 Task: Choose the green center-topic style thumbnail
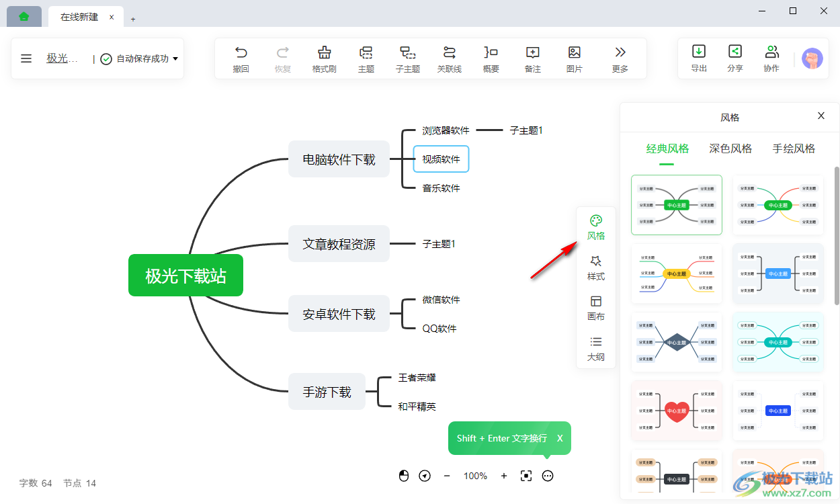[x=677, y=205]
